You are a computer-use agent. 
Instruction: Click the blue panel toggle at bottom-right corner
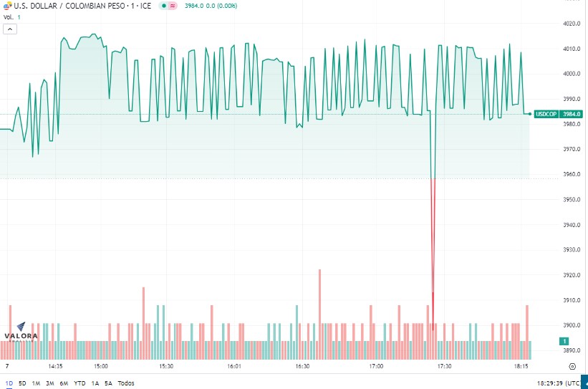pos(584,382)
